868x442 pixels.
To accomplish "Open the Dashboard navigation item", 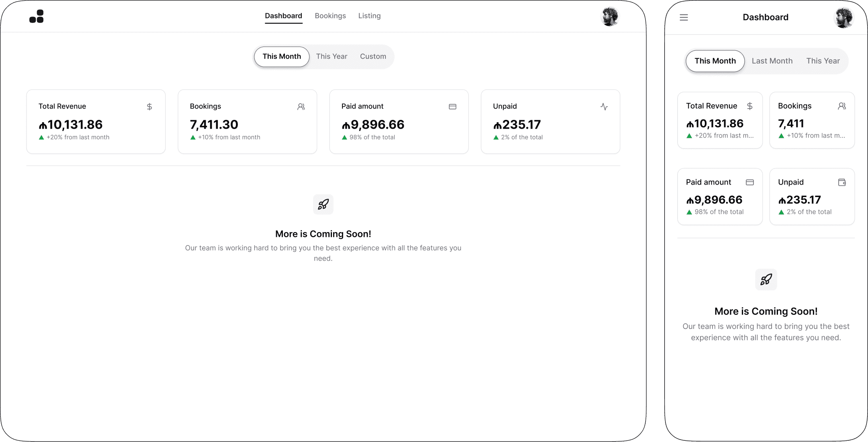I will [283, 16].
